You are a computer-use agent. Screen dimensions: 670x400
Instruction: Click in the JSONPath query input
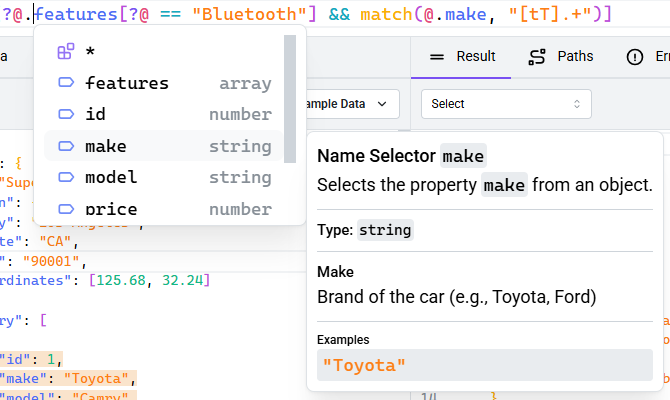[335, 14]
